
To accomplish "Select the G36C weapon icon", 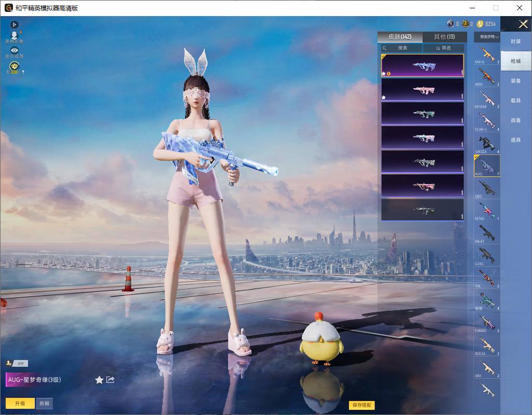I will (487, 256).
